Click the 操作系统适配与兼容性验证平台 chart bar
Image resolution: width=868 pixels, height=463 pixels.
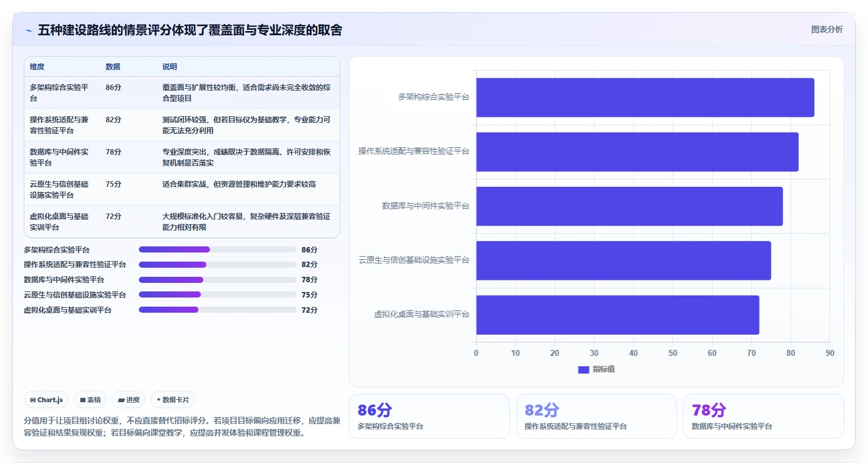tap(637, 151)
